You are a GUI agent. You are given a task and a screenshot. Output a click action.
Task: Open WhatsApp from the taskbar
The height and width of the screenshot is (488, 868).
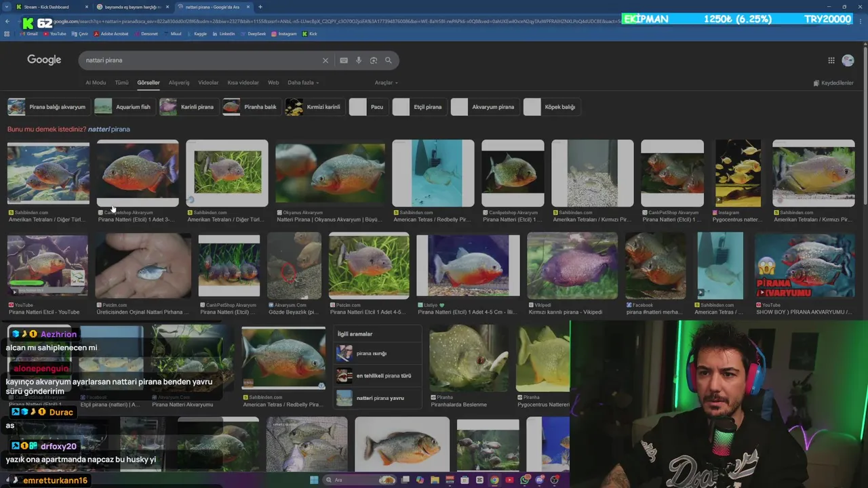[526, 480]
